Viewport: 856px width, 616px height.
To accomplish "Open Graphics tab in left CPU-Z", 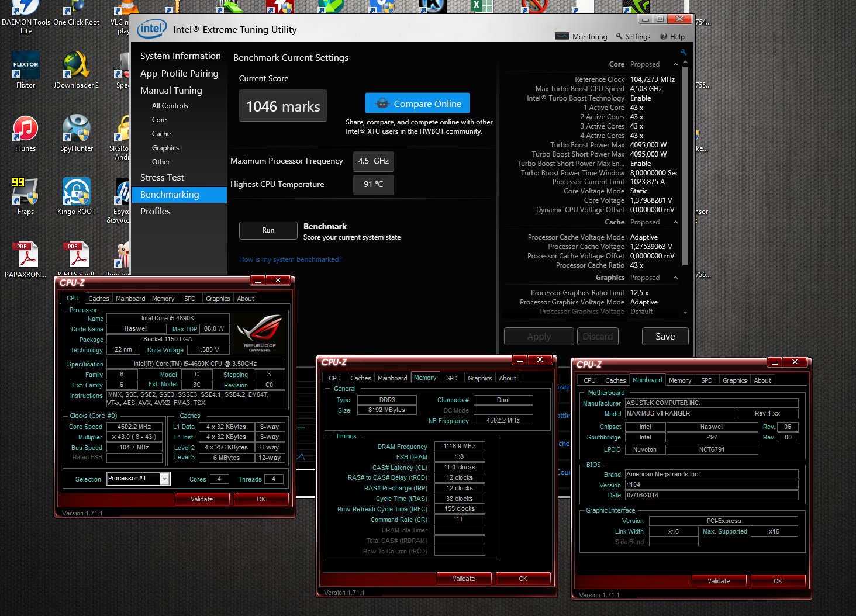I will click(218, 299).
